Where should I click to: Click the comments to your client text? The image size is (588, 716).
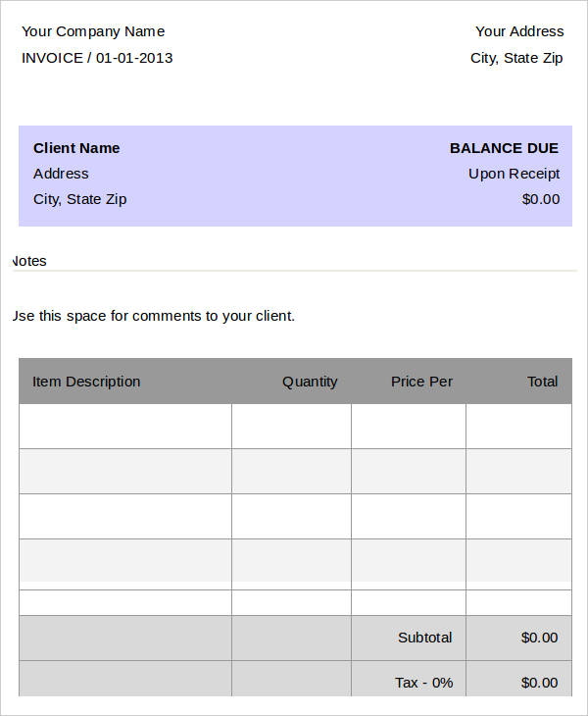point(154,316)
